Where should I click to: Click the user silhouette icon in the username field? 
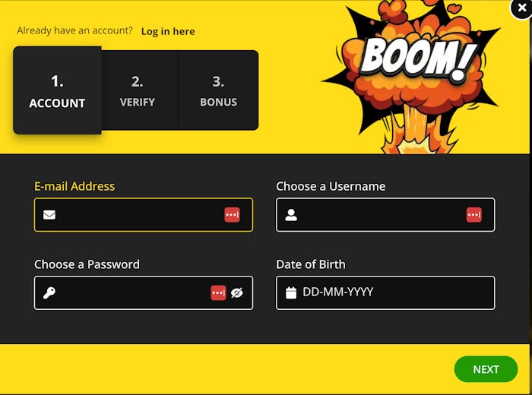click(x=291, y=215)
